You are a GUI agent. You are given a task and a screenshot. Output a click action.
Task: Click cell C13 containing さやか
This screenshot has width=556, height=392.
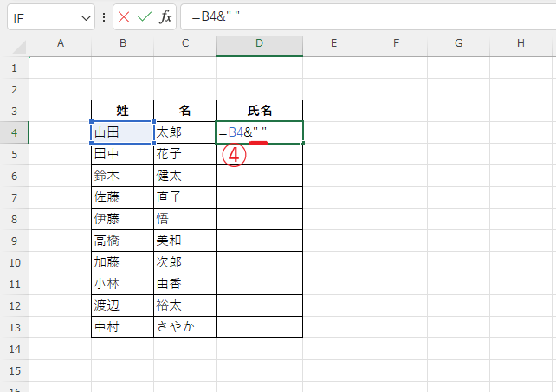tap(184, 326)
